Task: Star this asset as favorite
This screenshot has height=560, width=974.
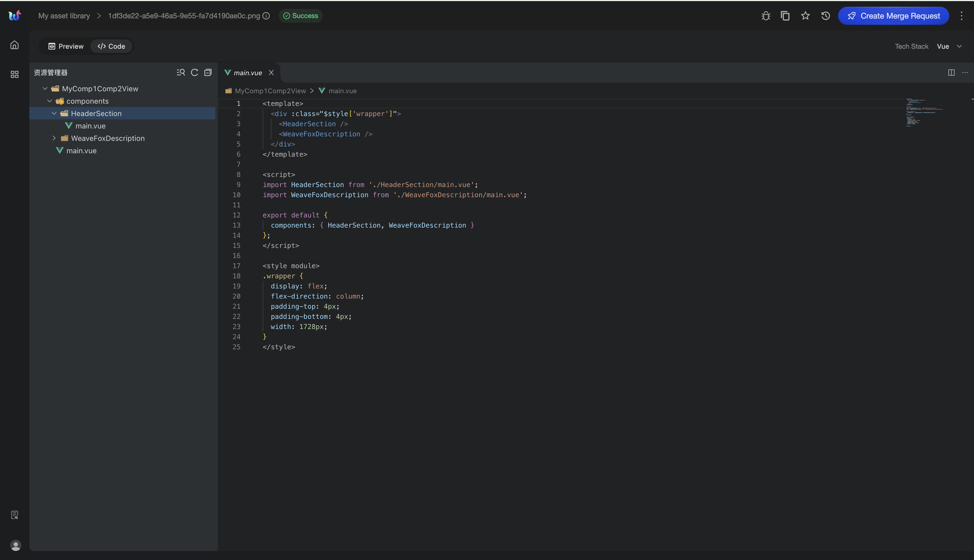Action: pos(805,16)
